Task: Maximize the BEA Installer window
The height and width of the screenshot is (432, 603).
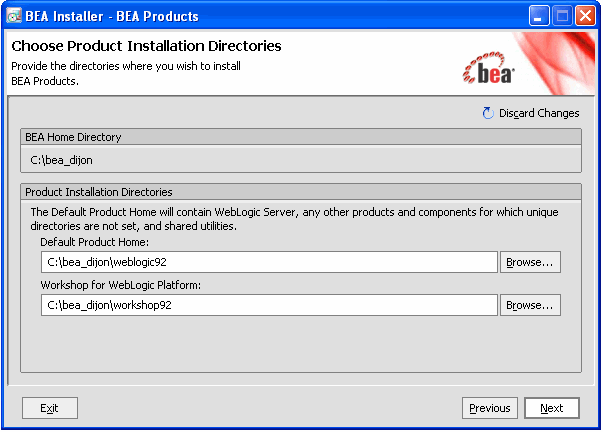Action: coord(562,16)
